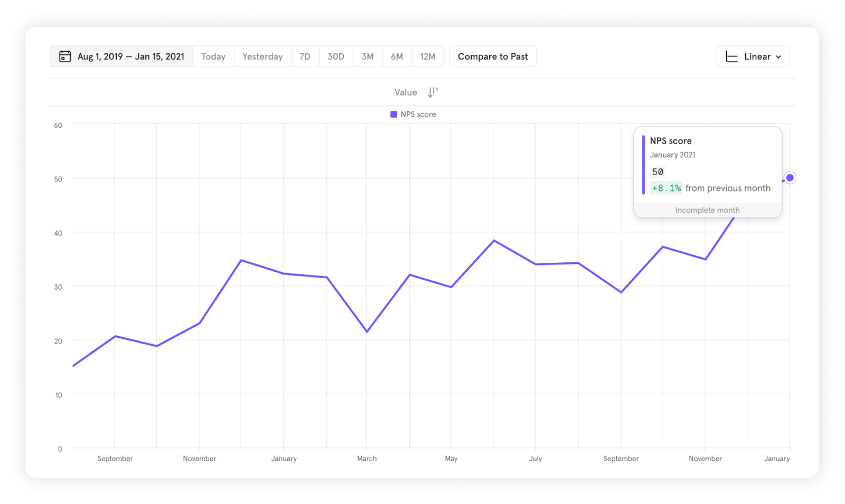
Task: Click the purple NPS score legend swatch
Action: tap(393, 115)
